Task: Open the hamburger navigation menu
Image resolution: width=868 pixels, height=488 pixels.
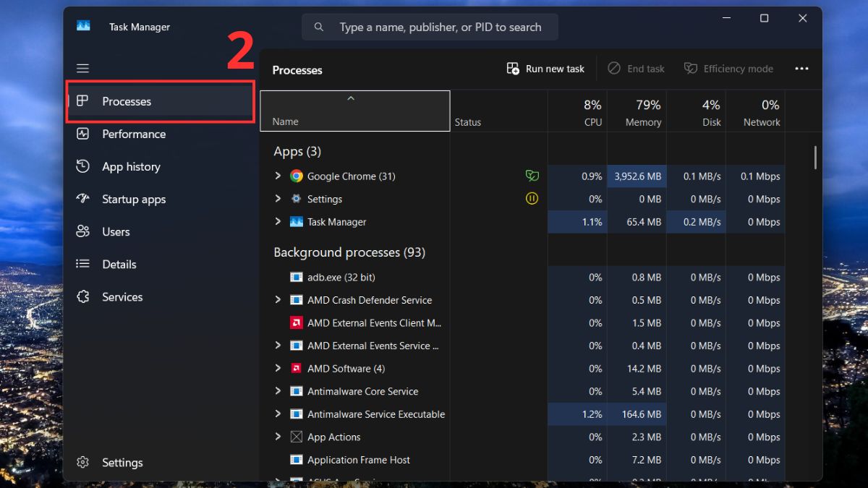Action: pos(82,69)
